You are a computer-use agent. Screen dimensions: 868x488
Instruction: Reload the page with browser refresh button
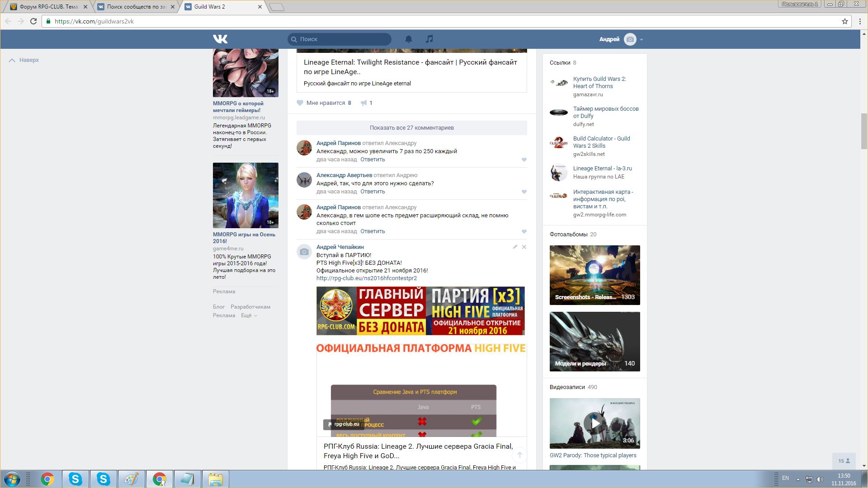(x=33, y=21)
